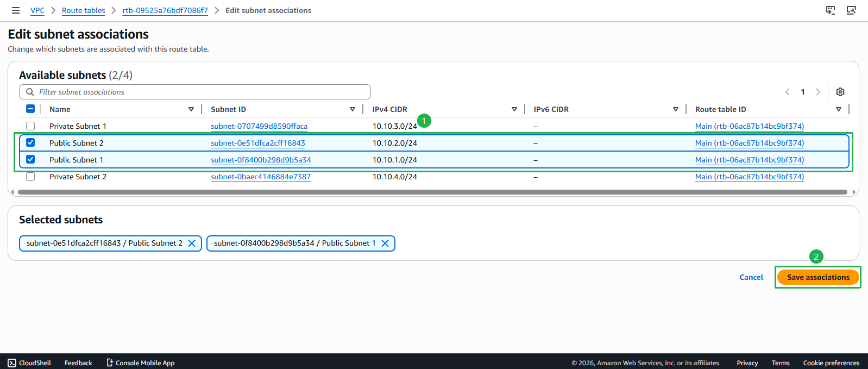Click the horizontal table scrollbar
868x369 pixels.
432,192
